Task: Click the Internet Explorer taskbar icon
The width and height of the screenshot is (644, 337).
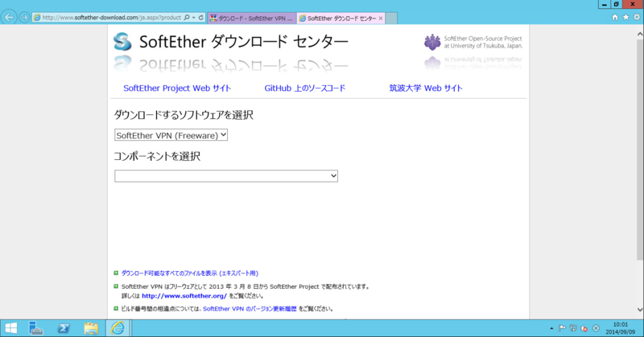Action: click(118, 328)
